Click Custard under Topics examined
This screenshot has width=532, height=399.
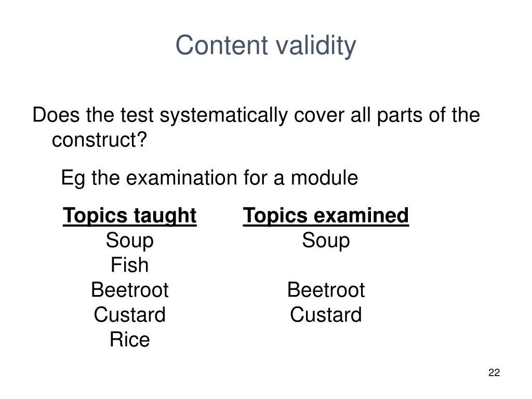[x=326, y=314]
